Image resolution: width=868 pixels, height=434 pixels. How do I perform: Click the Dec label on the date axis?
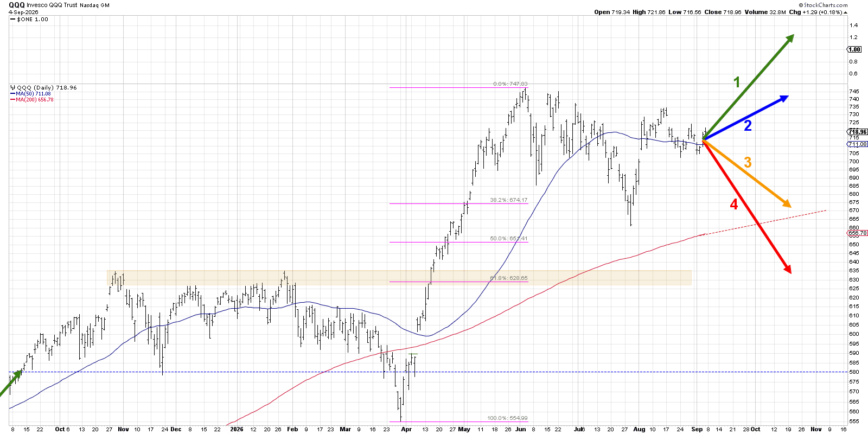tap(176, 429)
